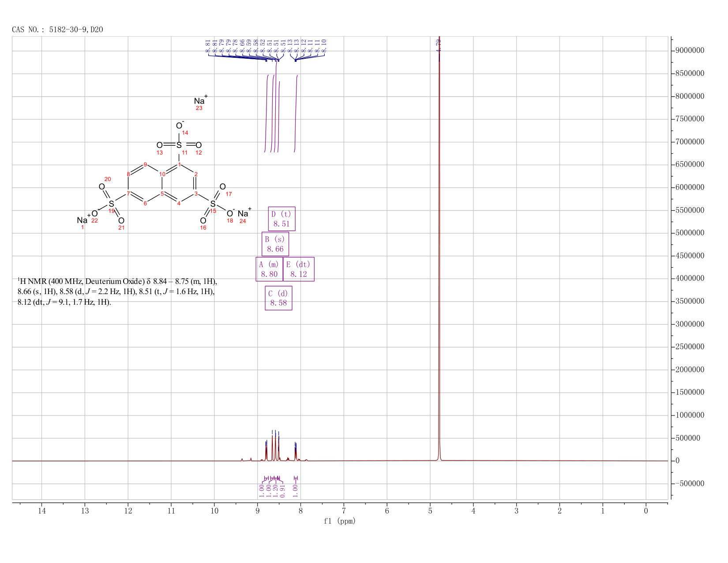Screen dimensions: 728x563
Task: Select the B (s) 8.66 peak label
Action: pyautogui.click(x=275, y=244)
